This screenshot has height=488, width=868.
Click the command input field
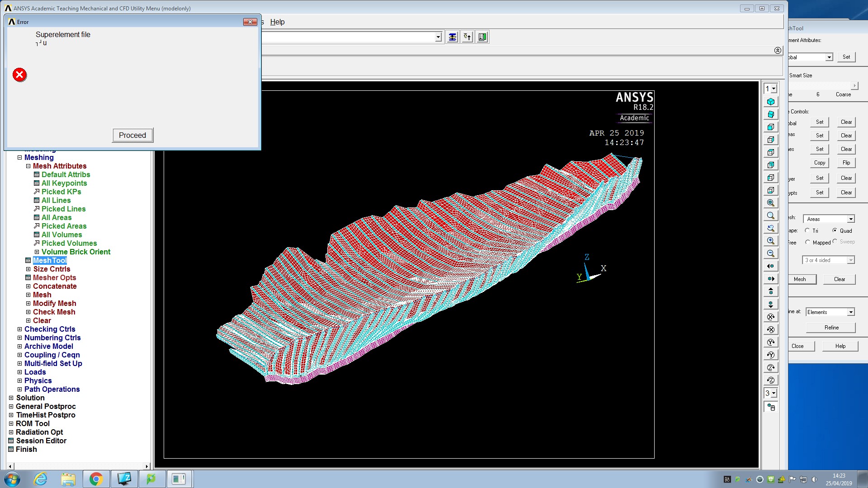pos(348,37)
